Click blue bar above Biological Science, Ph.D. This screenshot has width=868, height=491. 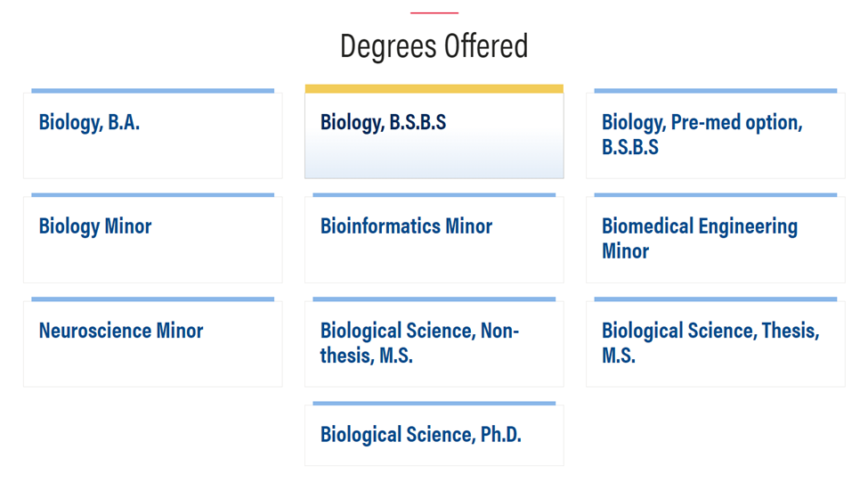(x=434, y=404)
